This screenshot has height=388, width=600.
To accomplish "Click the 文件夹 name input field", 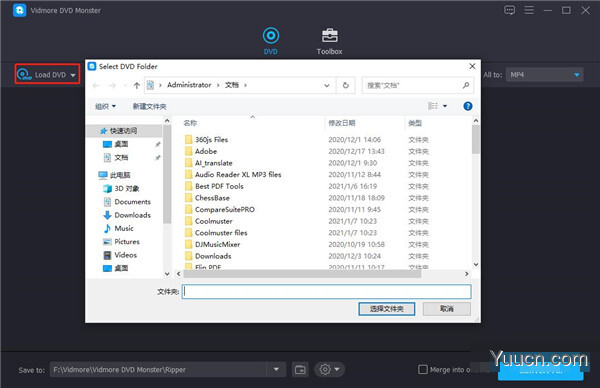I will 326,292.
